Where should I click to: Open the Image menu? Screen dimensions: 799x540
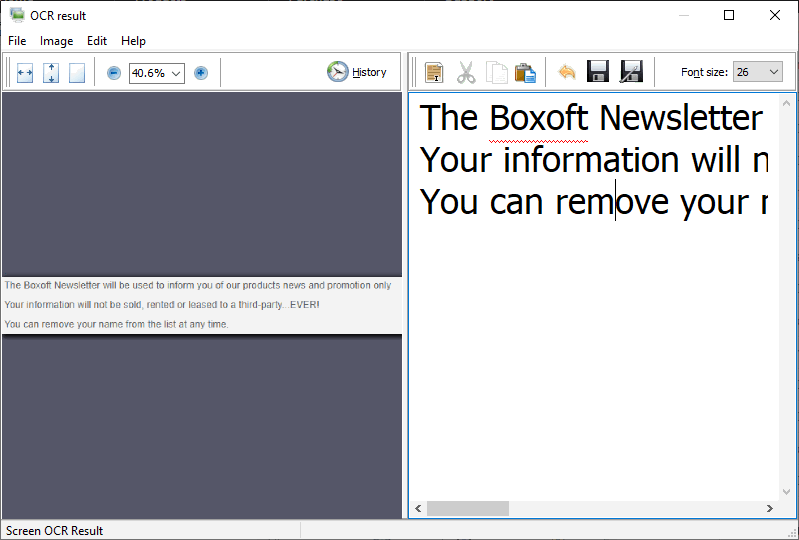tap(57, 41)
